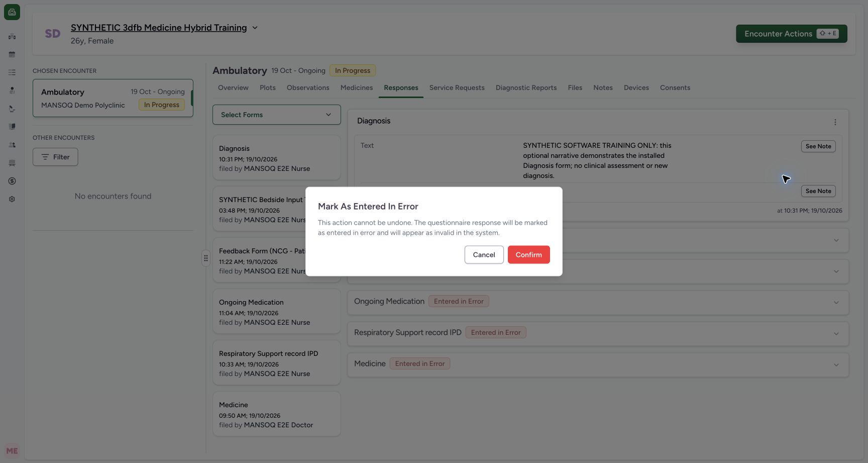Open the presentation board sidebar icon
868x463 pixels.
pyautogui.click(x=12, y=163)
